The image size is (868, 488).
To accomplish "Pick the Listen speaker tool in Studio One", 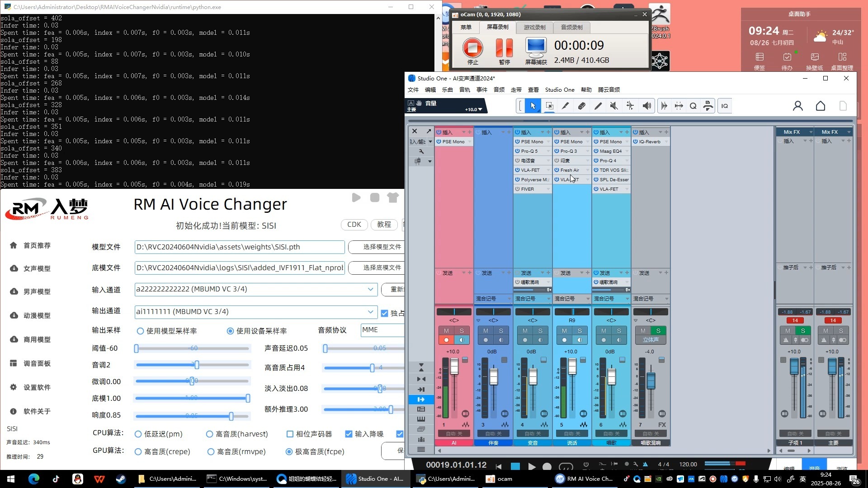I will tap(647, 106).
